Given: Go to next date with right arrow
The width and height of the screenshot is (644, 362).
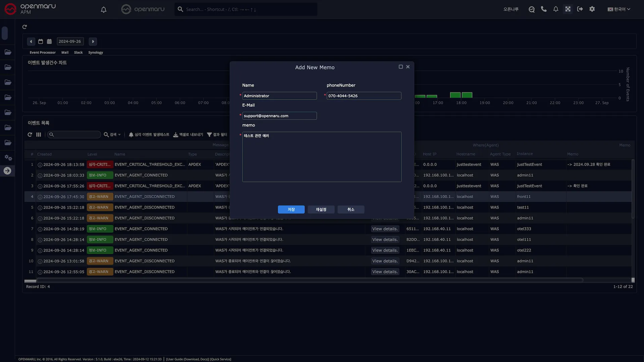Looking at the screenshot, I should coord(93,42).
